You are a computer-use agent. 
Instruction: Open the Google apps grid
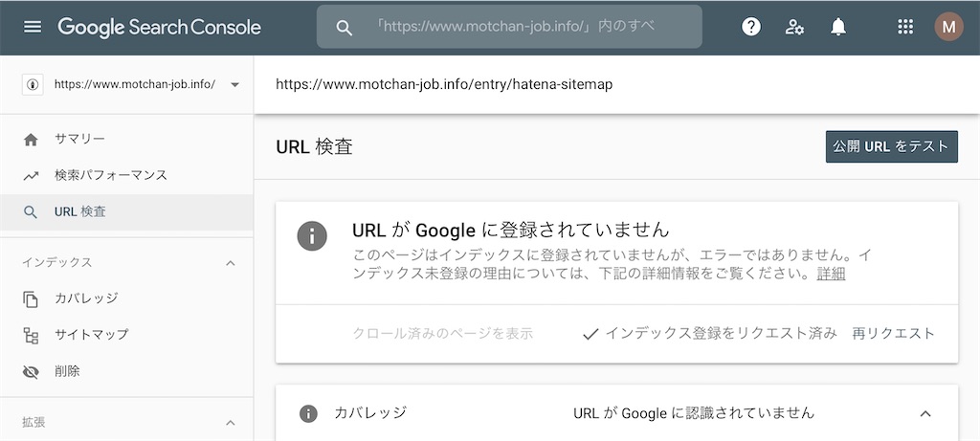(x=905, y=27)
